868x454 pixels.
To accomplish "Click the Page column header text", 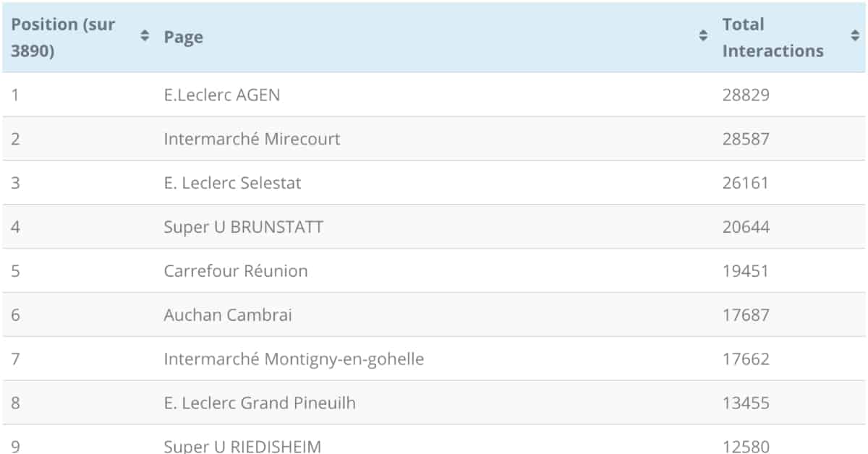I will pyautogui.click(x=183, y=38).
